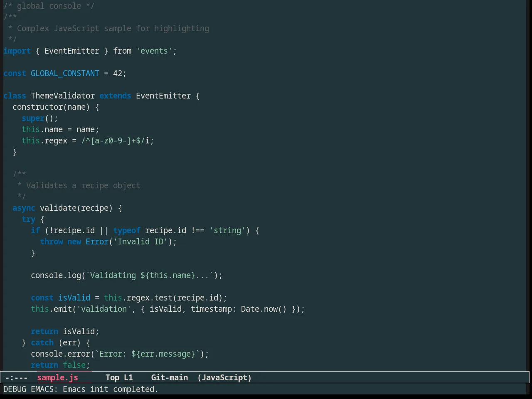Click the Git-main version control indicator

pos(169,377)
